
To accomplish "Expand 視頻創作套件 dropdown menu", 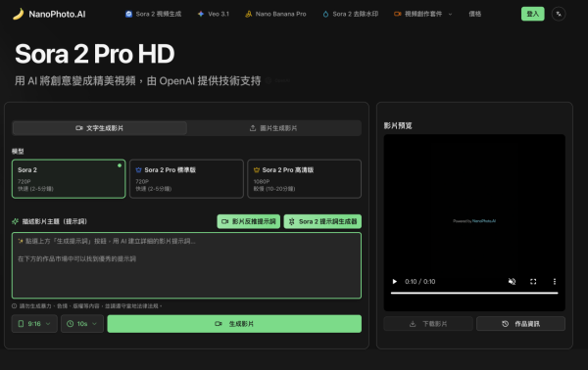I will point(423,14).
